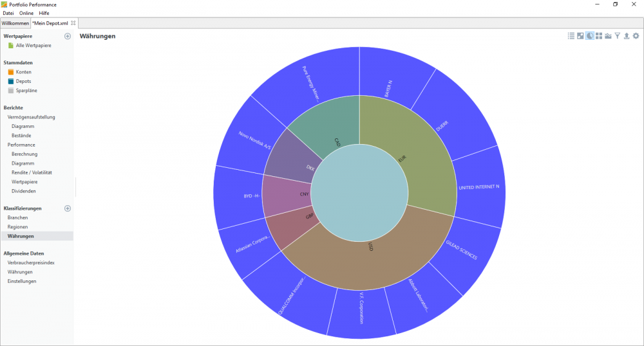Viewport: 644px width, 346px height.
Task: Click the teal Depots icon
Action: pyautogui.click(x=11, y=81)
